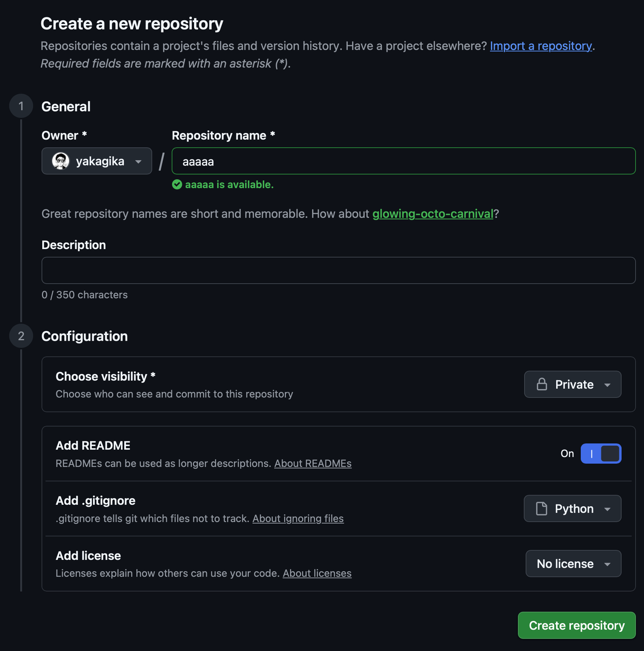Toggle the Add README switch off

[x=601, y=453]
